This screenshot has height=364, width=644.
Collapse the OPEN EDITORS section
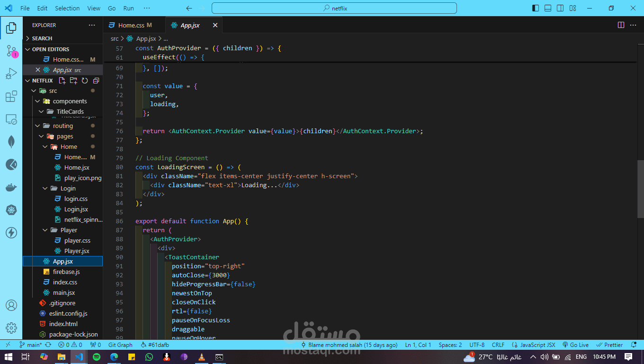pos(63,49)
